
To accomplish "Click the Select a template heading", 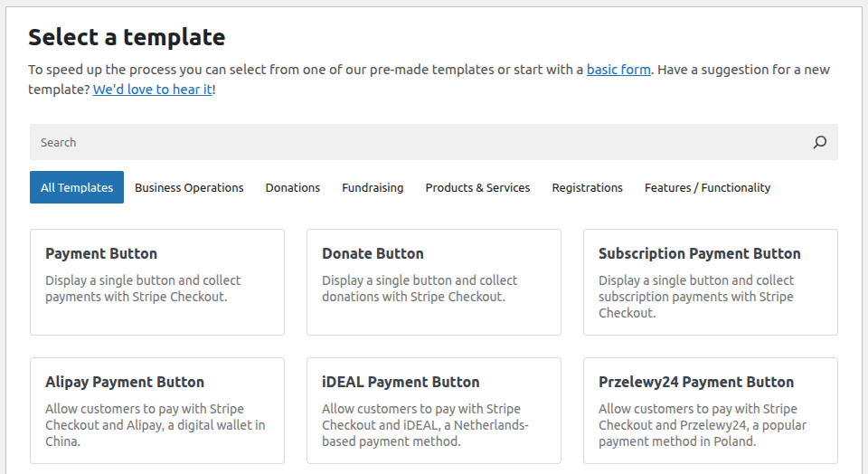I will (x=127, y=37).
